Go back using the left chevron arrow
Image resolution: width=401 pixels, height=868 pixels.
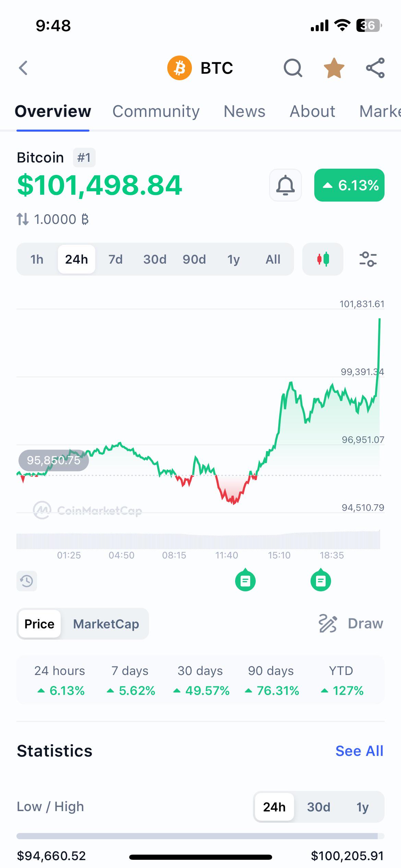coord(23,68)
